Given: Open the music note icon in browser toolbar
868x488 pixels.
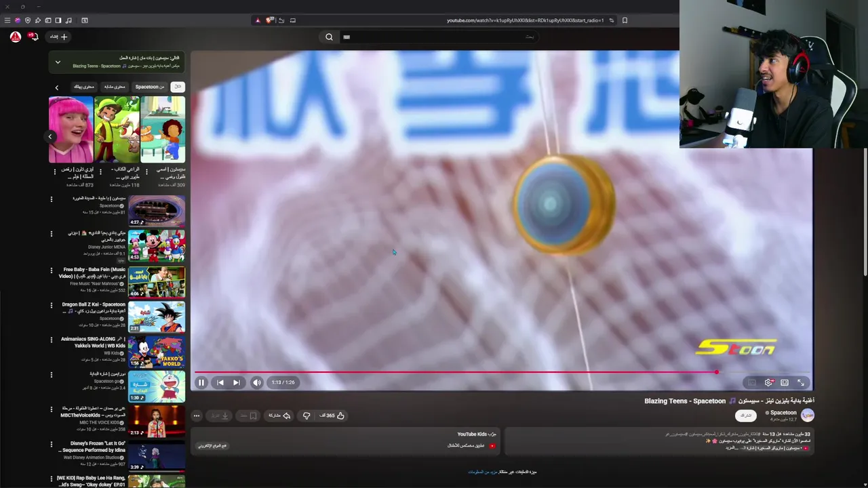Looking at the screenshot, I should (x=68, y=20).
